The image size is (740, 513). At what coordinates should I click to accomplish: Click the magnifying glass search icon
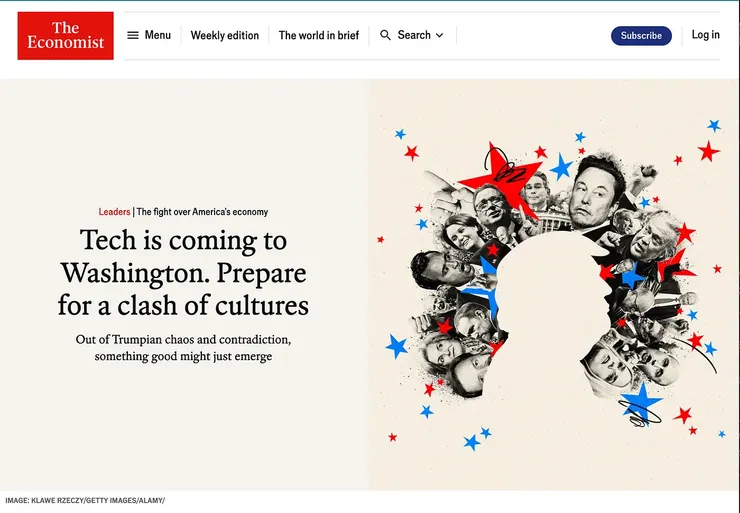point(385,35)
